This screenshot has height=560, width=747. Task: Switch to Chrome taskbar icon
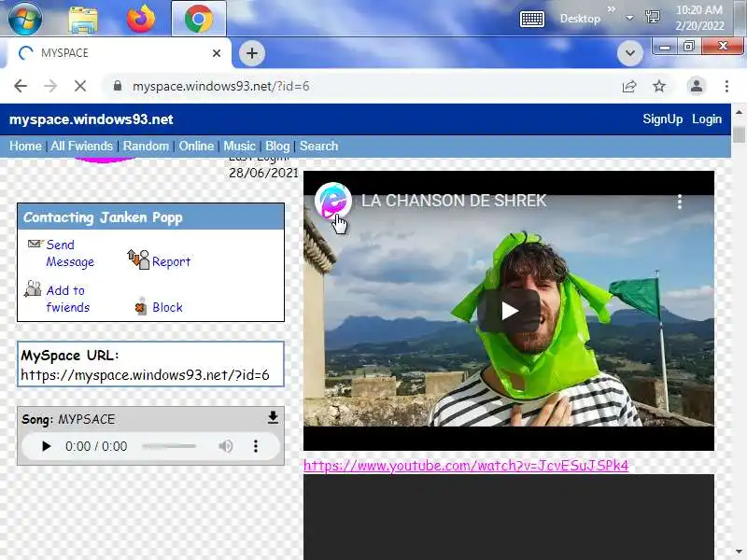199,19
